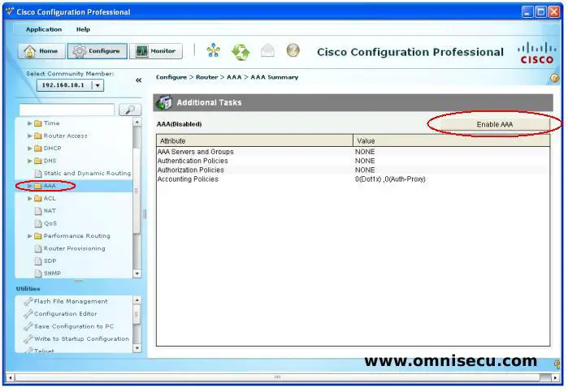
Task: Click the green Refresh icon
Action: click(241, 51)
